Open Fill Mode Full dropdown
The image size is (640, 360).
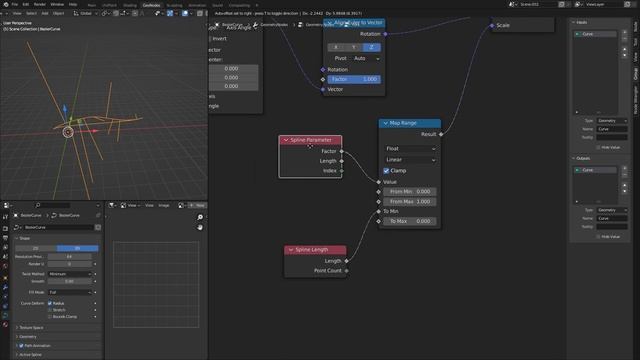coord(70,292)
